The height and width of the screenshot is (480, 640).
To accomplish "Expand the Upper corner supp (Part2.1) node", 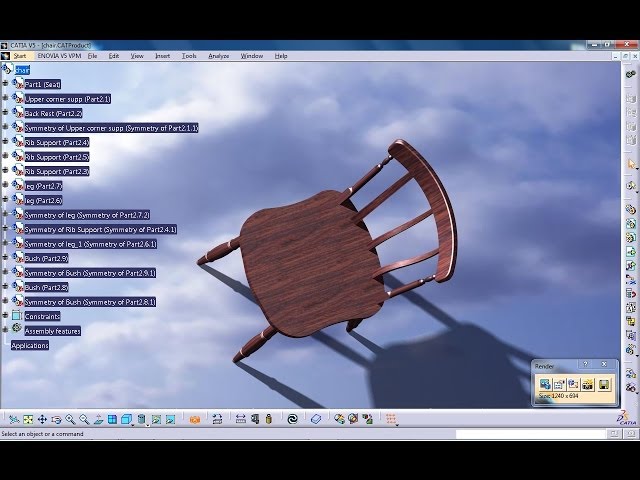I will (x=5, y=98).
